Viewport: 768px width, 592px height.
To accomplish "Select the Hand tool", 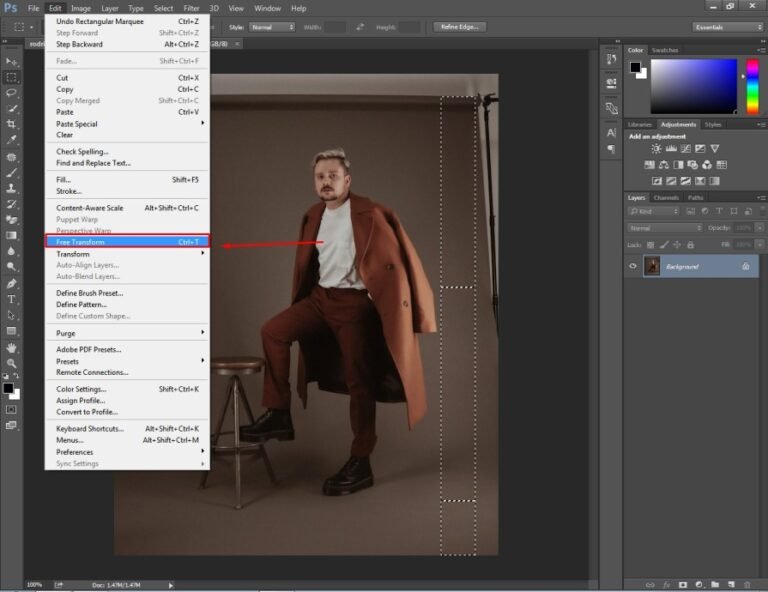I will [11, 348].
